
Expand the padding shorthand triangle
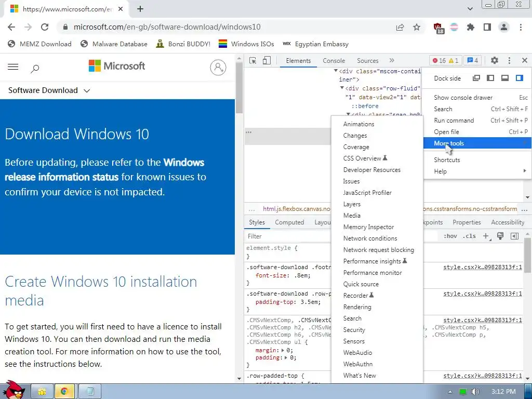pos(286,357)
